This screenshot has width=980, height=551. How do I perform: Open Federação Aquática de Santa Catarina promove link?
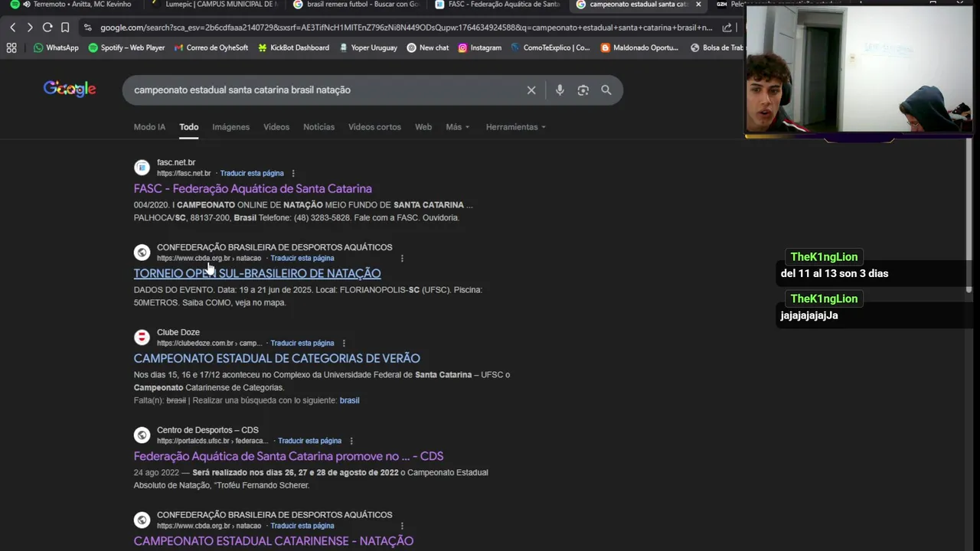[x=289, y=457]
